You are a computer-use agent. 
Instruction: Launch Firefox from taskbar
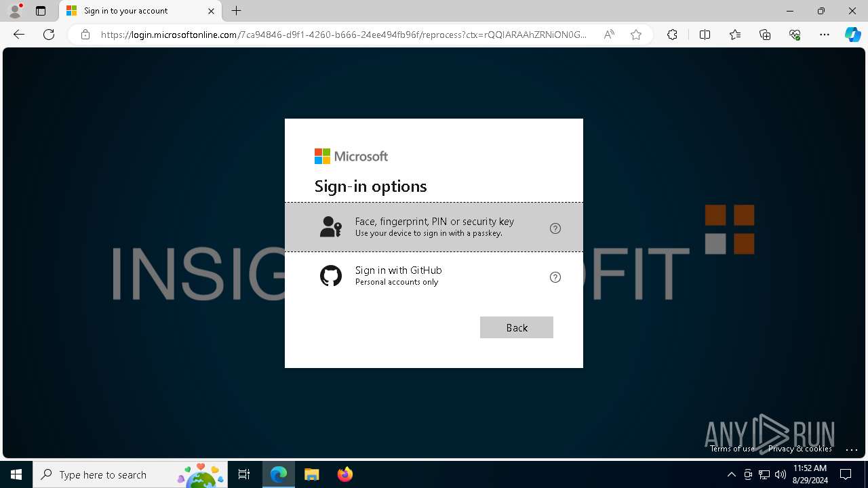point(344,474)
